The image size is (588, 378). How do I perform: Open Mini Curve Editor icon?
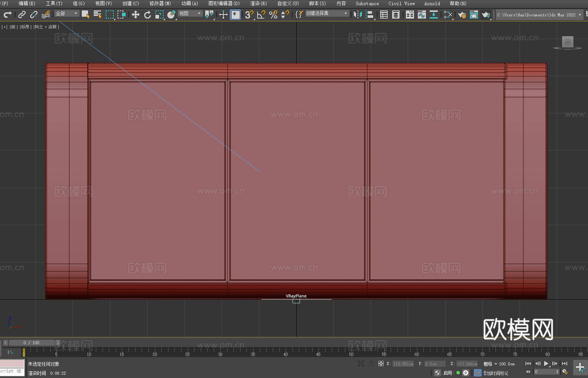(x=10, y=352)
